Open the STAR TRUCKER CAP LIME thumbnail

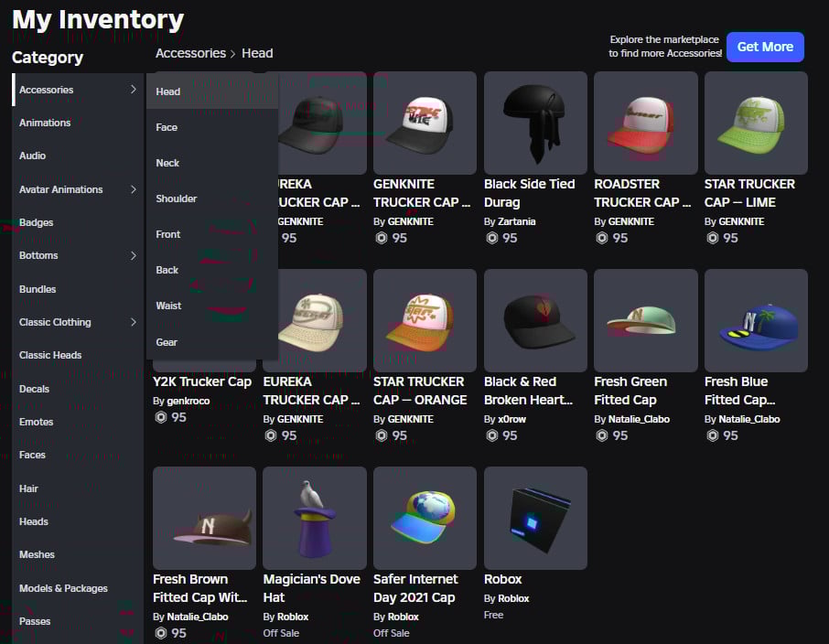[x=756, y=123]
